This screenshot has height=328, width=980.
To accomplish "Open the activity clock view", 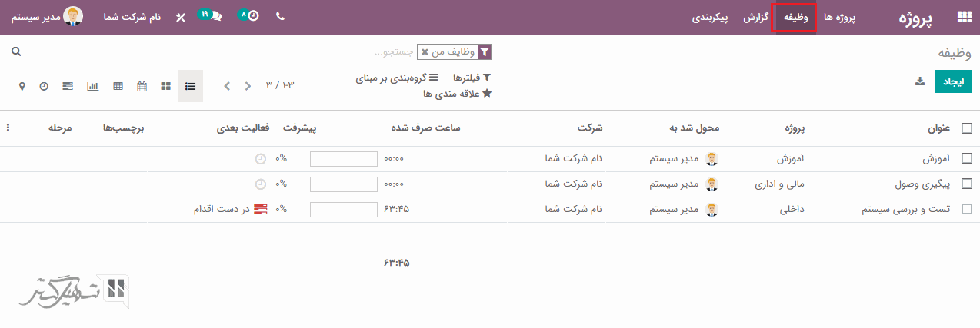I will [44, 86].
